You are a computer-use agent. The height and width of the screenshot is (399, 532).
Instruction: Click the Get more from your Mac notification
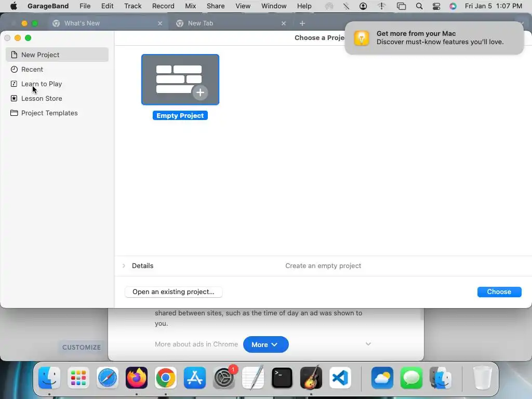tap(434, 37)
